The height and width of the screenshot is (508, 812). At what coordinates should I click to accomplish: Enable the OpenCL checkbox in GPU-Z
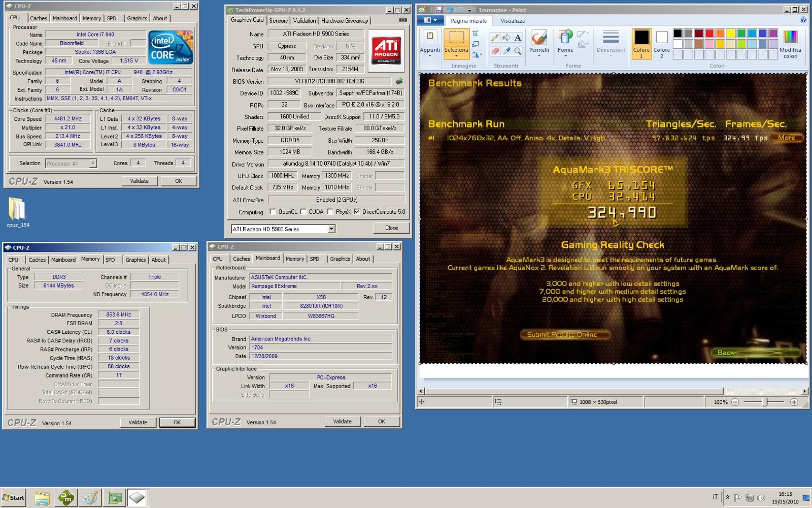[273, 212]
